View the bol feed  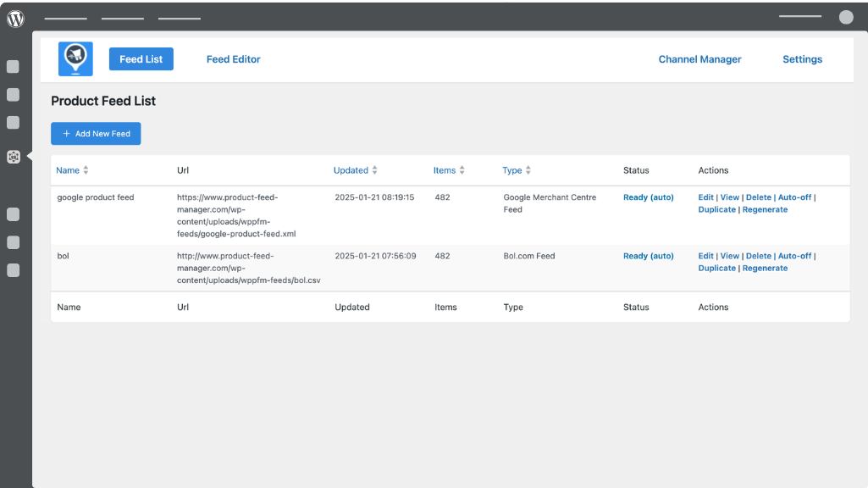tap(729, 256)
